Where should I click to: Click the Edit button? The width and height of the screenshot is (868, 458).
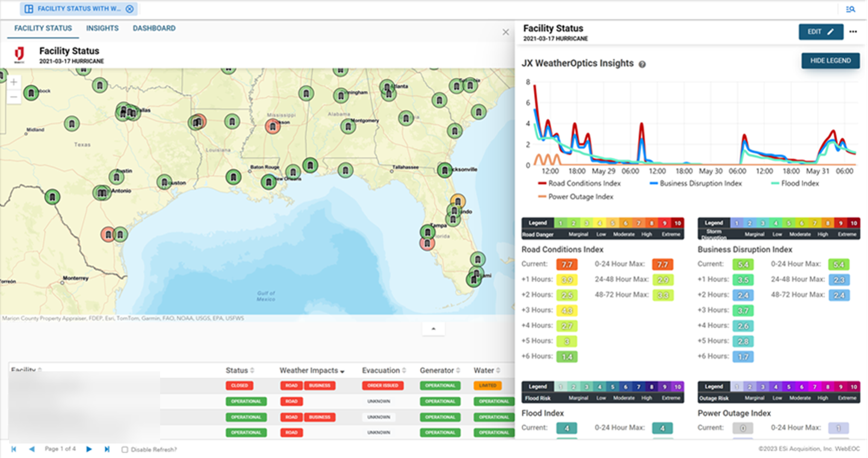click(x=820, y=32)
